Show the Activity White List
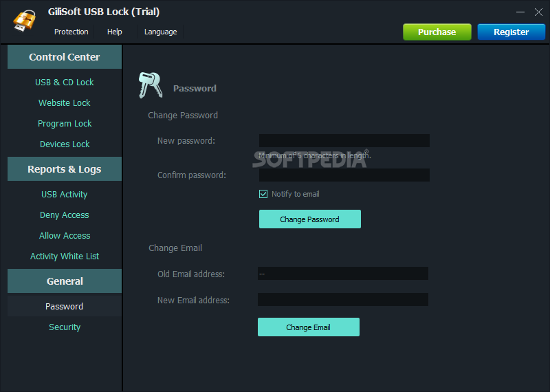The width and height of the screenshot is (550, 392). 65,257
